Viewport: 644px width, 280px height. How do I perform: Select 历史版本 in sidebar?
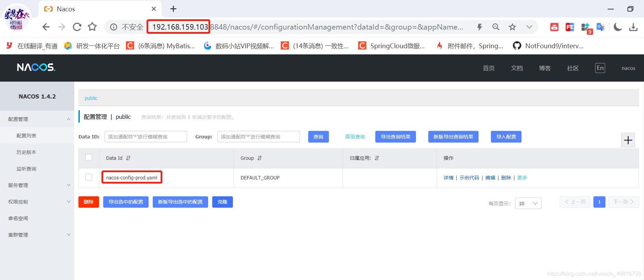[37, 152]
